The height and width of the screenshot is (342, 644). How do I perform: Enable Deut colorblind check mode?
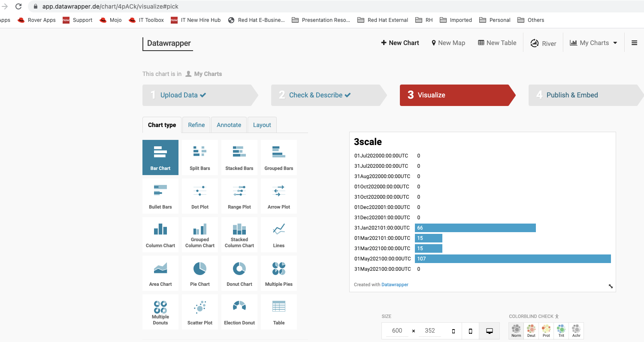(x=531, y=331)
